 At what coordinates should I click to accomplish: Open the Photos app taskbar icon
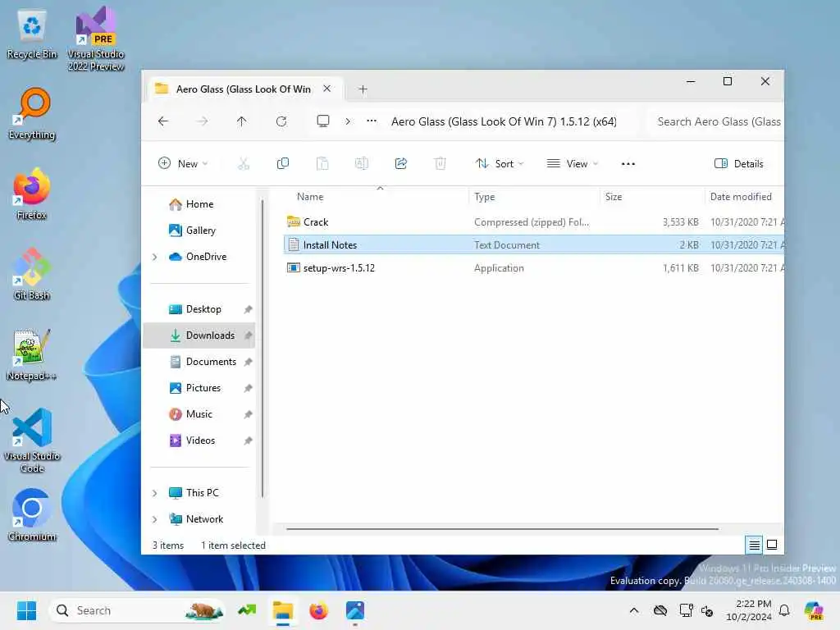point(354,610)
